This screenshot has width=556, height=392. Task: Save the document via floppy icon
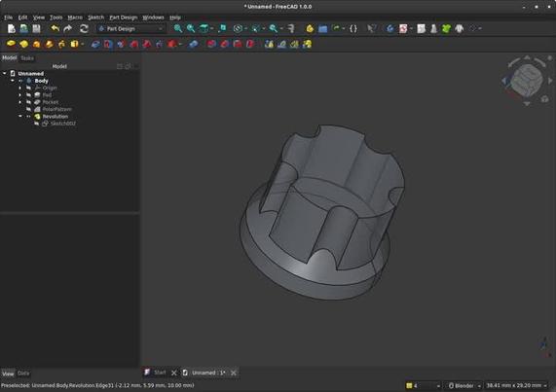36,28
